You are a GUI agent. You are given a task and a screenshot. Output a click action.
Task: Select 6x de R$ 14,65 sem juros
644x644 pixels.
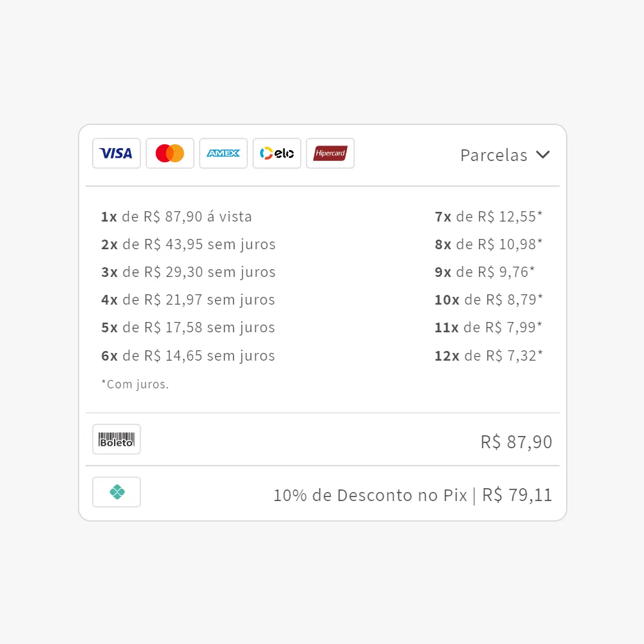click(187, 355)
